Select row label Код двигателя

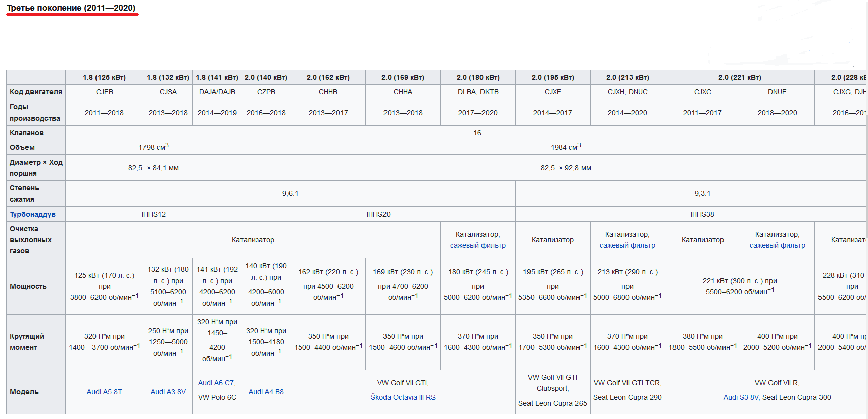pos(36,92)
